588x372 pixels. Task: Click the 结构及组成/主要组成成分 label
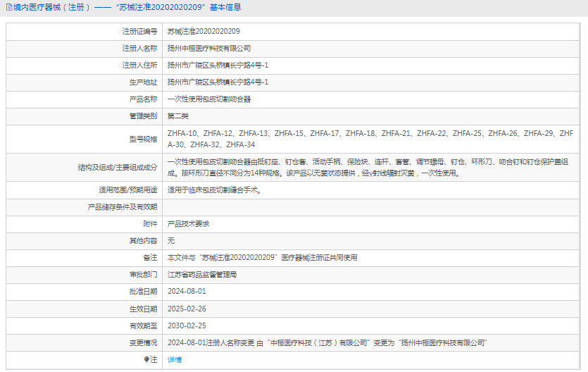(118, 167)
